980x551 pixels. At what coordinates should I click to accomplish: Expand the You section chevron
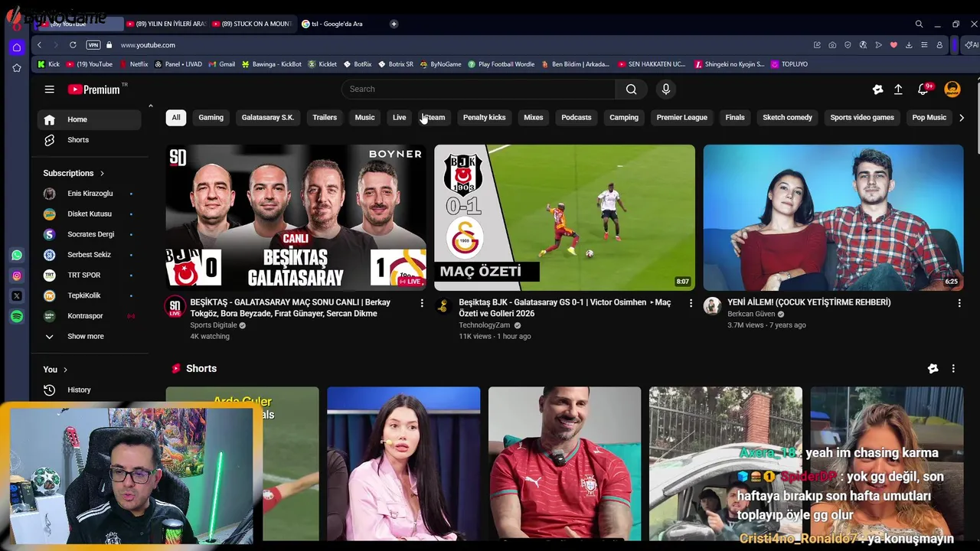[65, 370]
